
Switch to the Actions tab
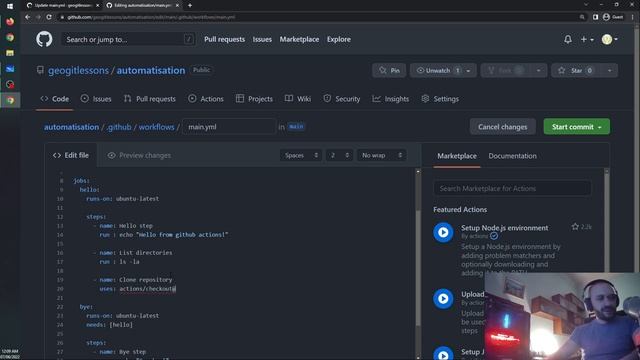(206, 99)
